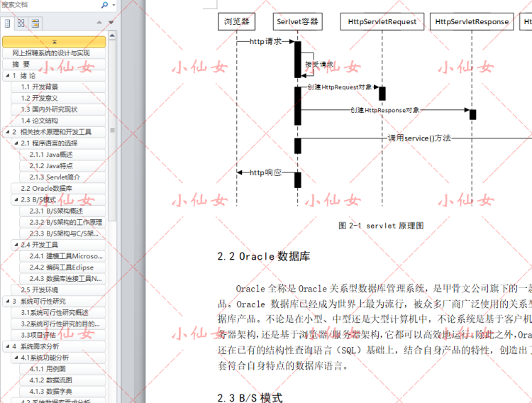Go to 2.5 开发环境
This screenshot has height=403, width=532.
click(58, 289)
